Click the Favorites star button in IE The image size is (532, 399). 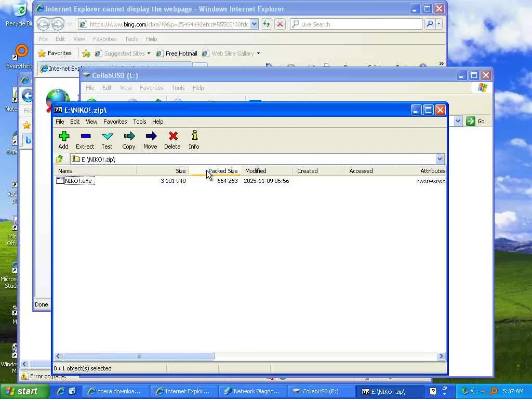click(x=55, y=54)
